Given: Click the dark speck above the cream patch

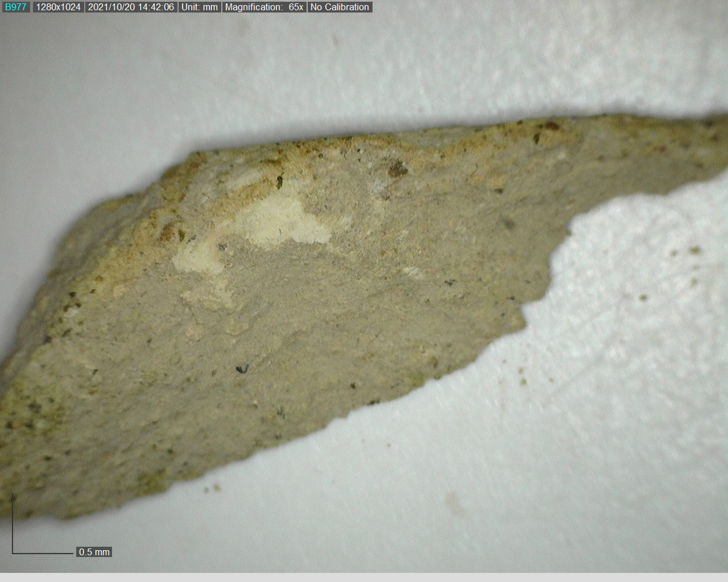Looking at the screenshot, I should [x=280, y=182].
